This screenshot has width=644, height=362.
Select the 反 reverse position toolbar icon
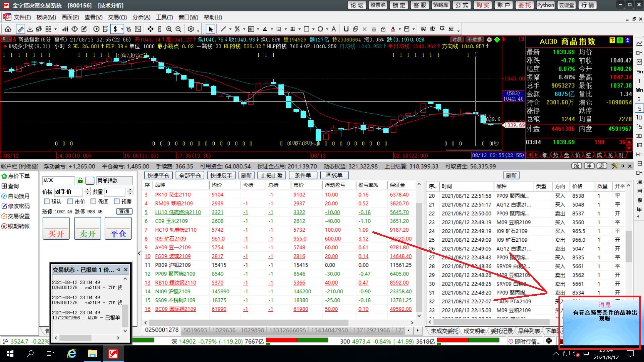click(x=451, y=29)
